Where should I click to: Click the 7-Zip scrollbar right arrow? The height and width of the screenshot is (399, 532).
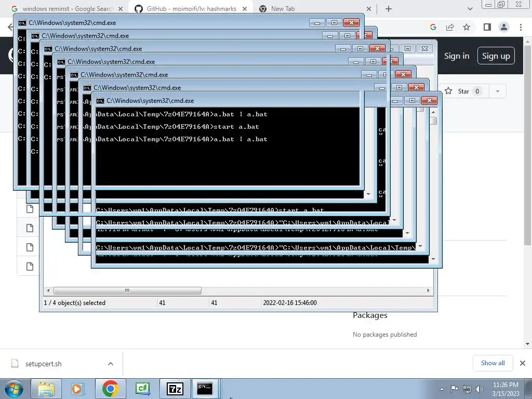[x=428, y=290]
